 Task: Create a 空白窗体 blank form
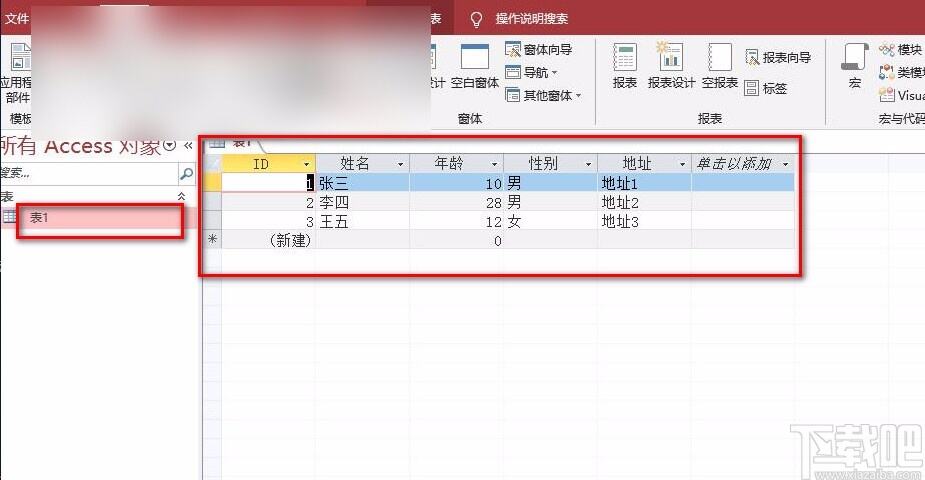pyautogui.click(x=475, y=66)
